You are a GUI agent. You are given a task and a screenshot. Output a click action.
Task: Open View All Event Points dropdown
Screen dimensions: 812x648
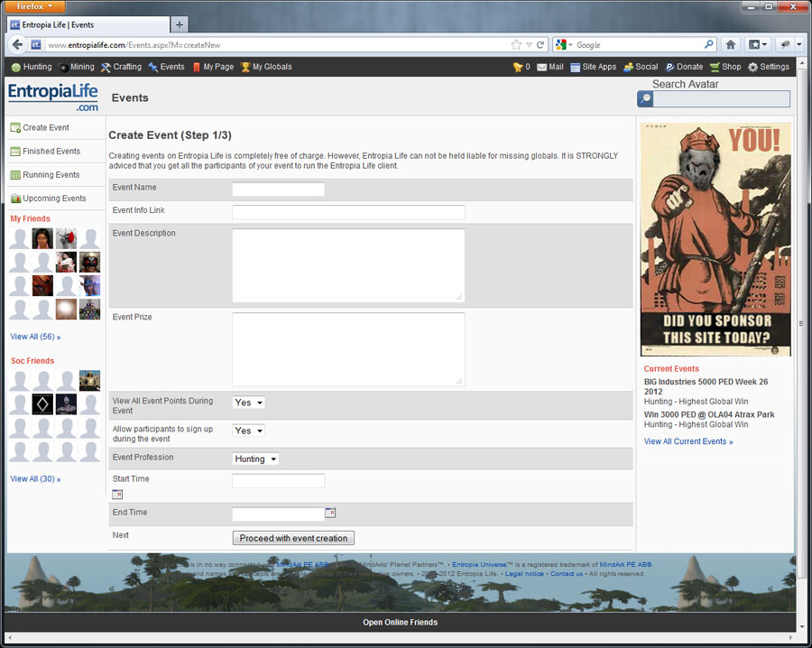click(x=249, y=403)
